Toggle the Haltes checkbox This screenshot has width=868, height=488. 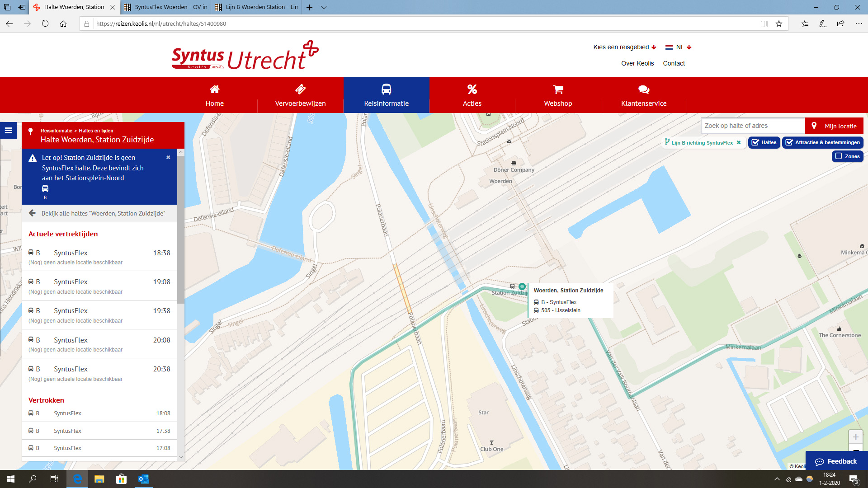coord(764,142)
